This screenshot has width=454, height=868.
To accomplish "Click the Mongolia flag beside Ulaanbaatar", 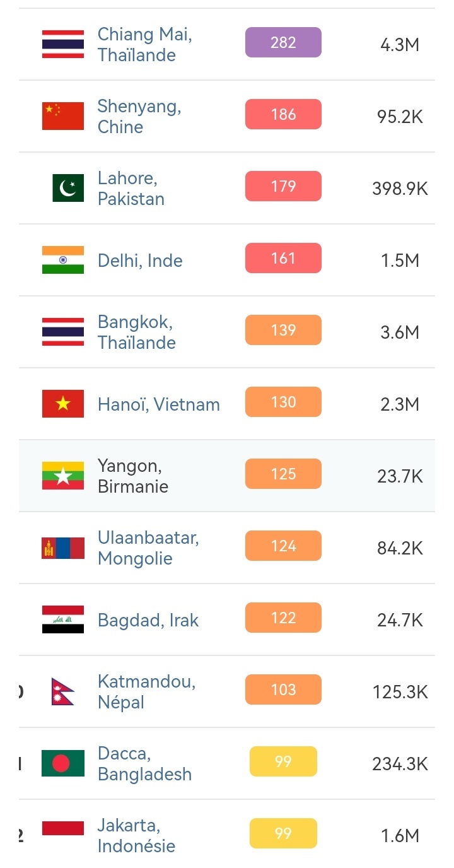I will pos(63,548).
